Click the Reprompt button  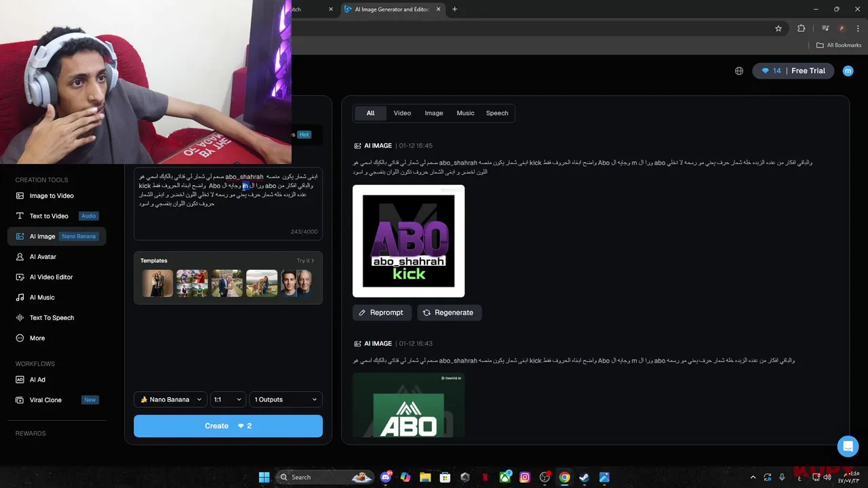[x=382, y=312]
